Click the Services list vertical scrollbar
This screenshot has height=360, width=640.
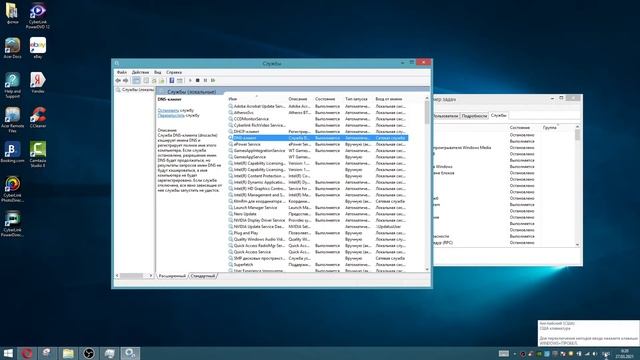click(427, 184)
